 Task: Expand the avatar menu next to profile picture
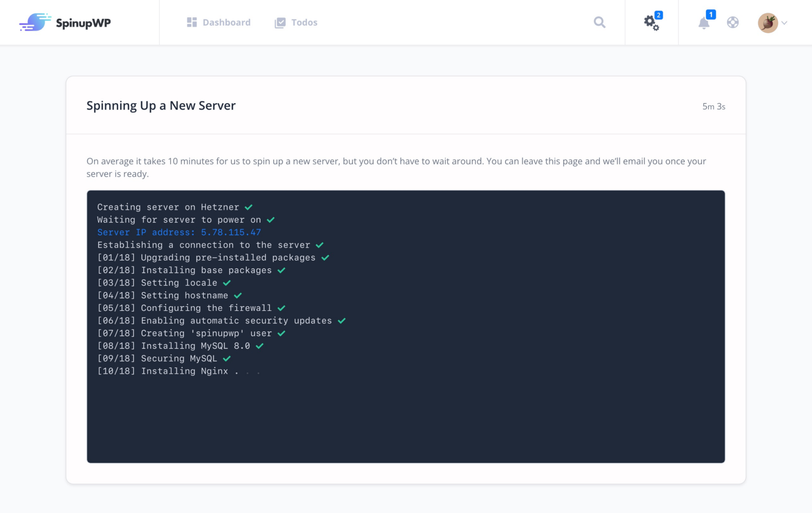pyautogui.click(x=785, y=23)
